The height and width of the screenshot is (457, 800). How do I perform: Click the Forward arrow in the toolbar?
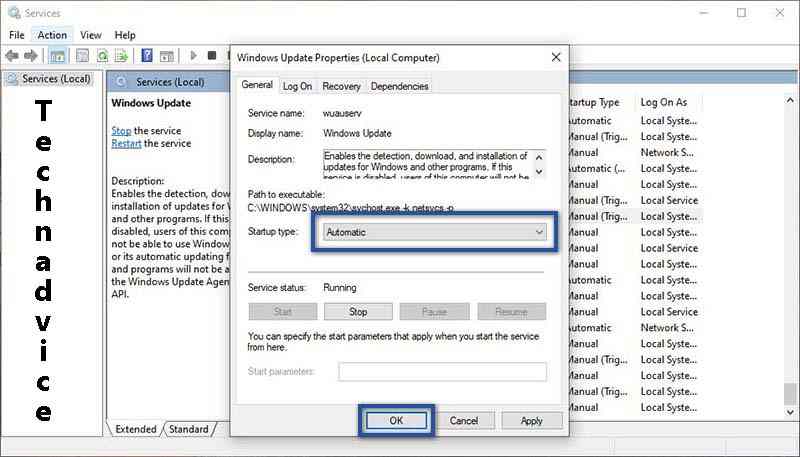pos(31,56)
